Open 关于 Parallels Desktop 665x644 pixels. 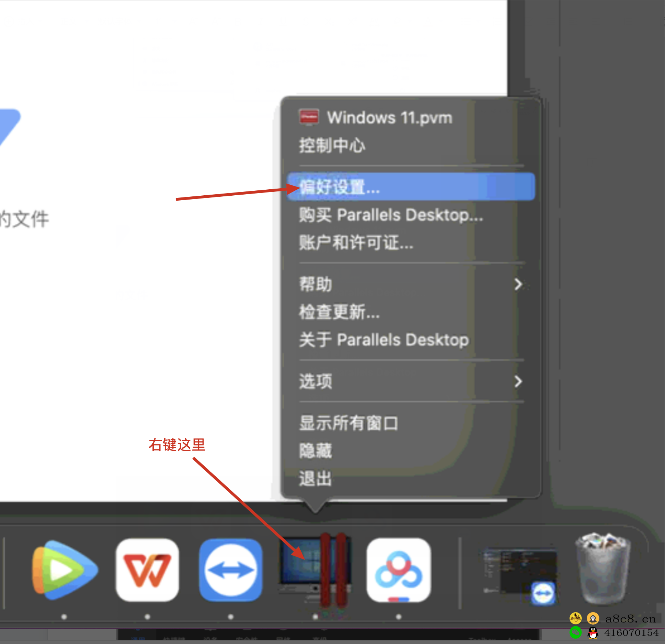pos(411,340)
